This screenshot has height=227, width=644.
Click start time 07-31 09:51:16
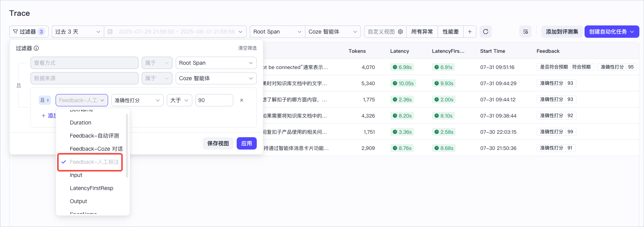click(x=497, y=67)
